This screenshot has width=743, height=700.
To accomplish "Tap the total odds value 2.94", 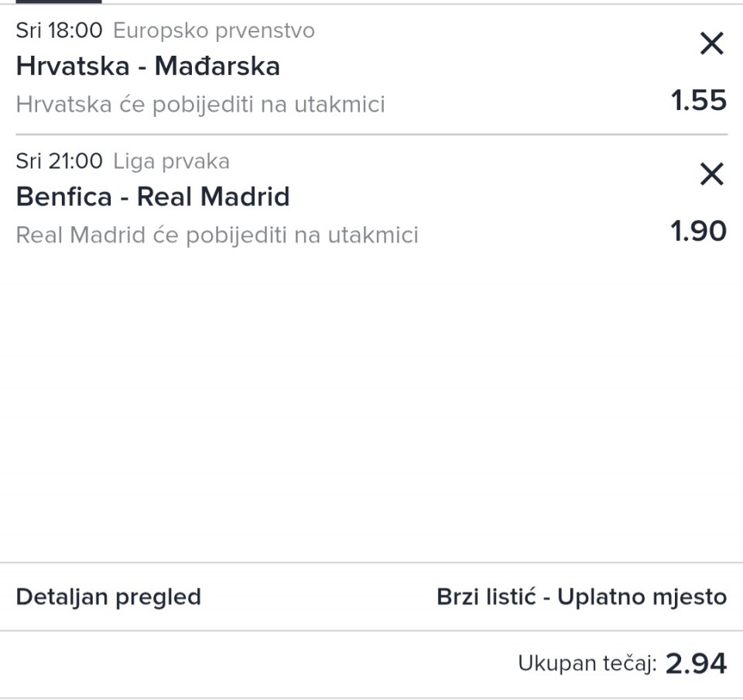I will tap(697, 664).
